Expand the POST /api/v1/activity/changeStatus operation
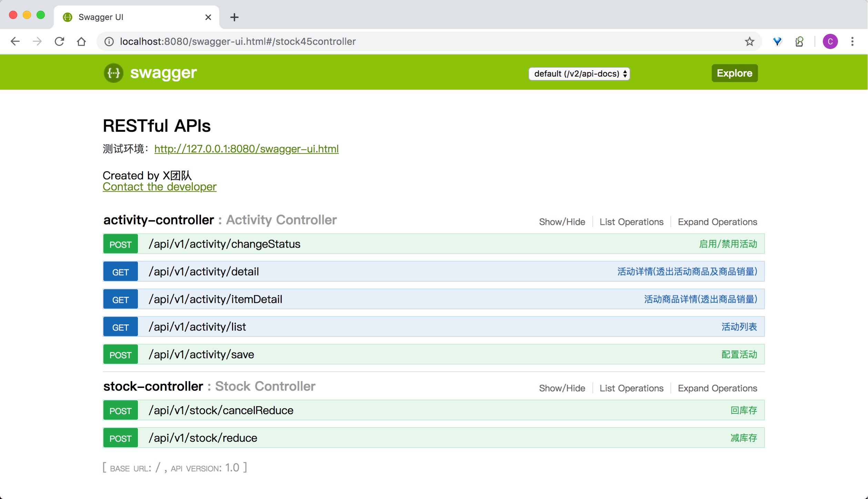868x499 pixels. pyautogui.click(x=224, y=244)
